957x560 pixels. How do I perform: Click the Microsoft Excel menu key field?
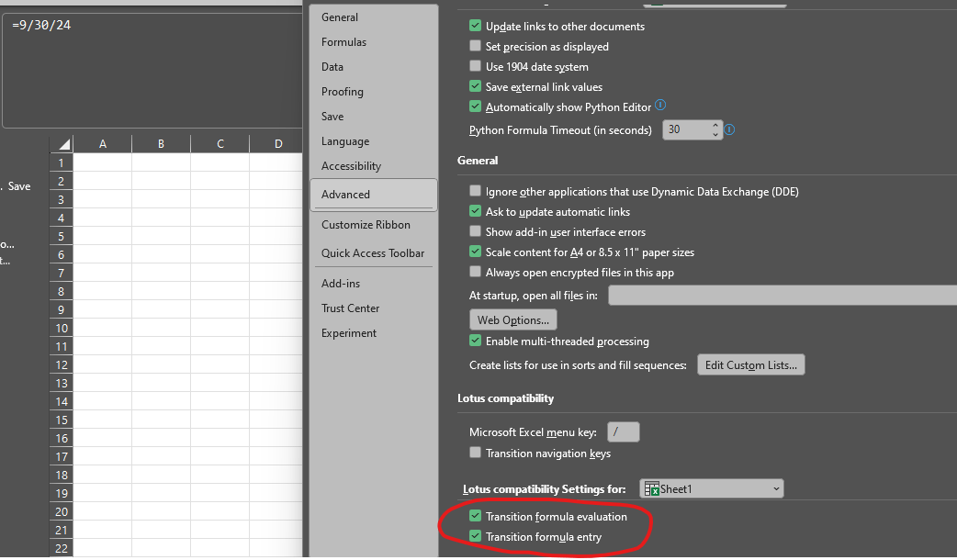click(623, 431)
